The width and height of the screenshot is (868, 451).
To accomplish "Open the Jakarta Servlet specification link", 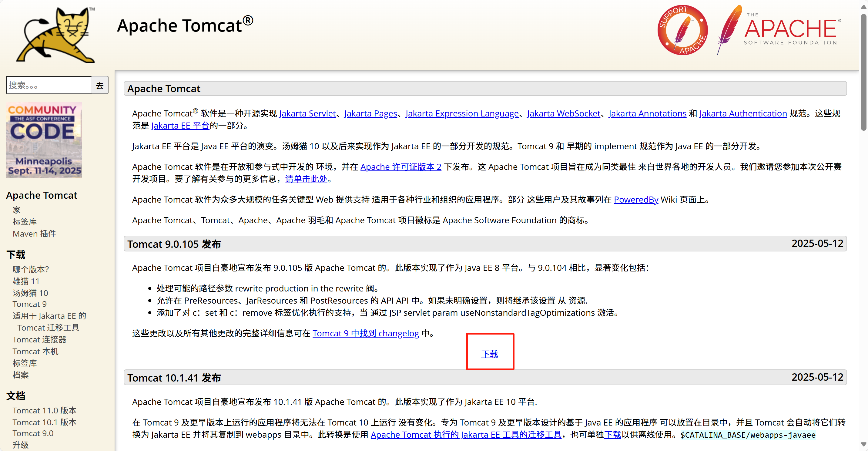I will [307, 114].
